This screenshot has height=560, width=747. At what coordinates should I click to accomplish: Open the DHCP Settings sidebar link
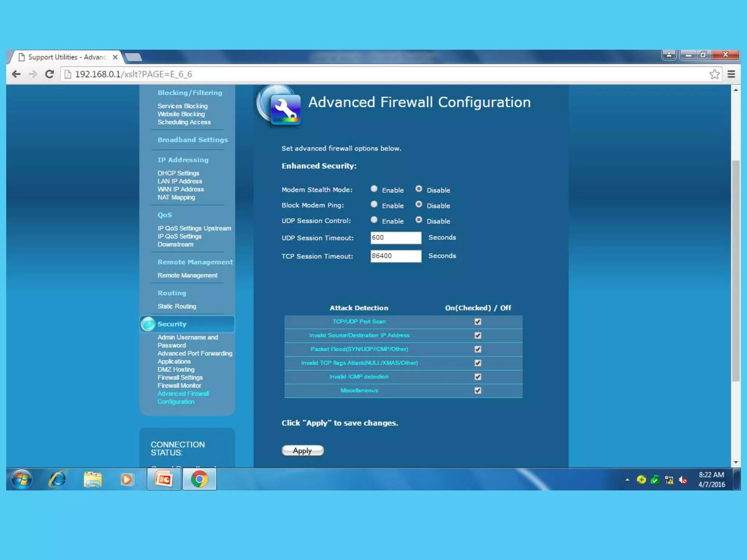(x=178, y=173)
